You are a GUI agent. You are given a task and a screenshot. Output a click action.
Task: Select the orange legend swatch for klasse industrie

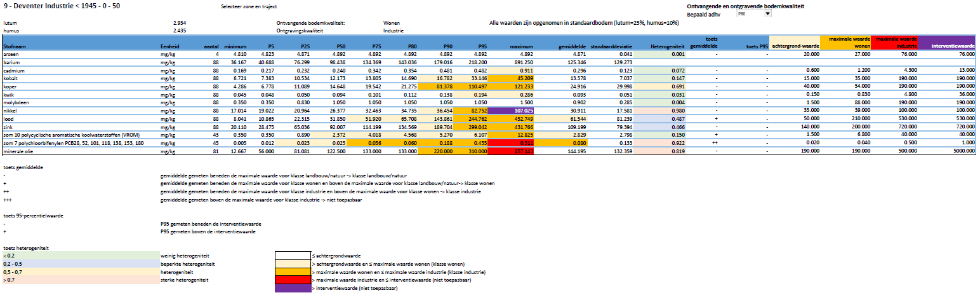point(291,271)
